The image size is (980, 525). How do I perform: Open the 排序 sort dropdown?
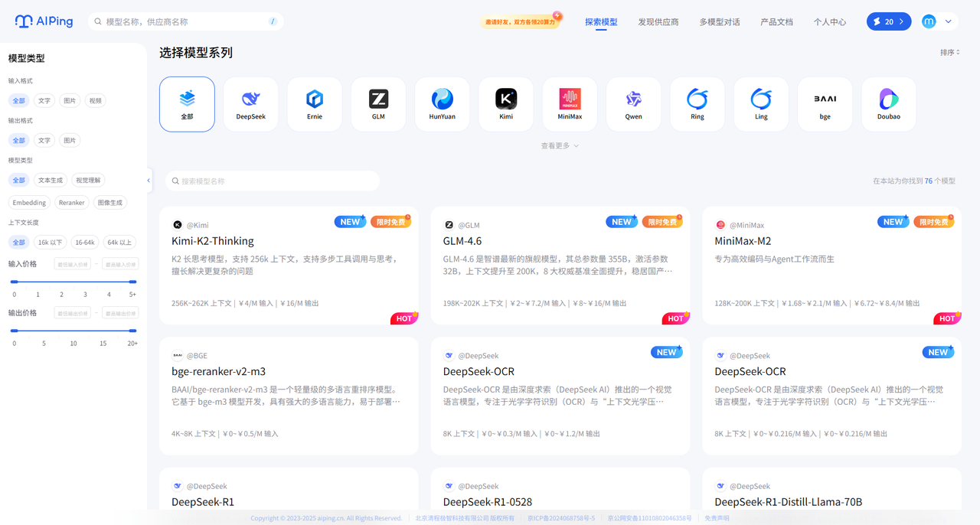point(950,52)
